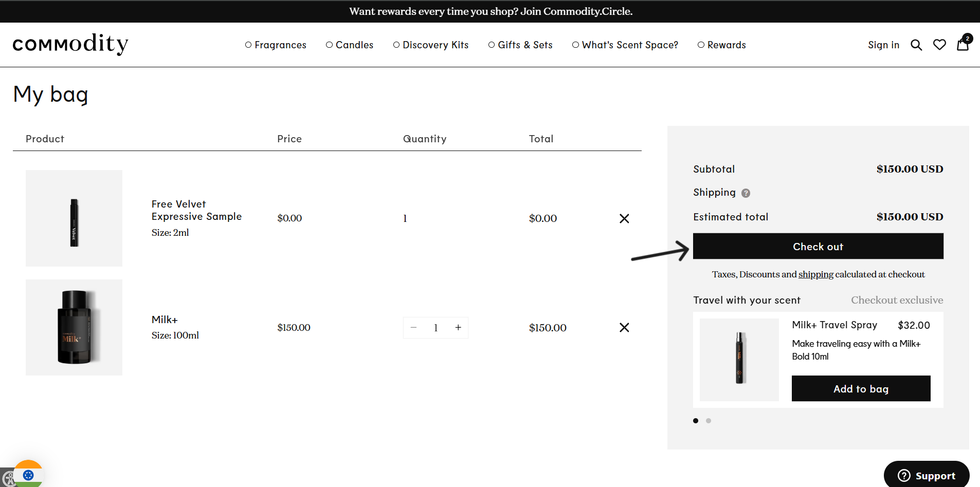Add Milk+ Travel Spray to bag
The height and width of the screenshot is (487, 980).
[x=861, y=389]
